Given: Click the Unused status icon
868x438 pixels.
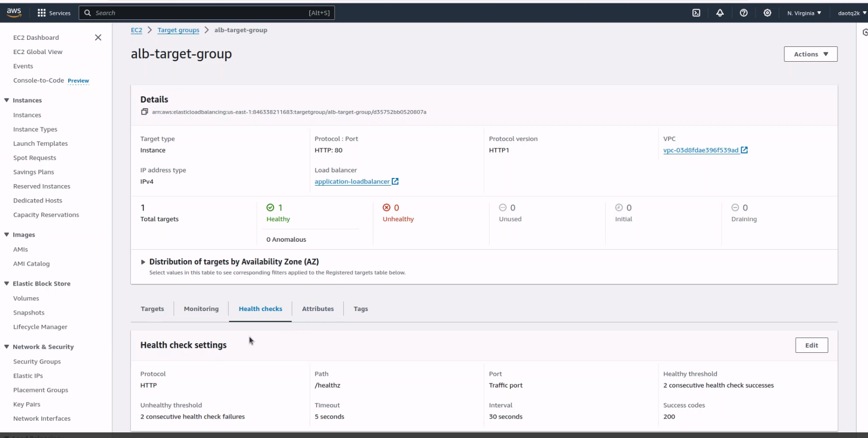Looking at the screenshot, I should 503,208.
